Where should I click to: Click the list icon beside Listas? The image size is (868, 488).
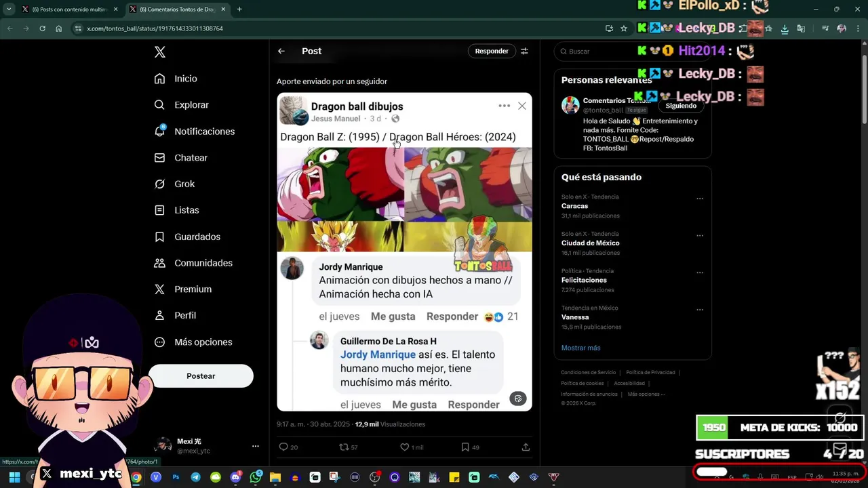159,210
